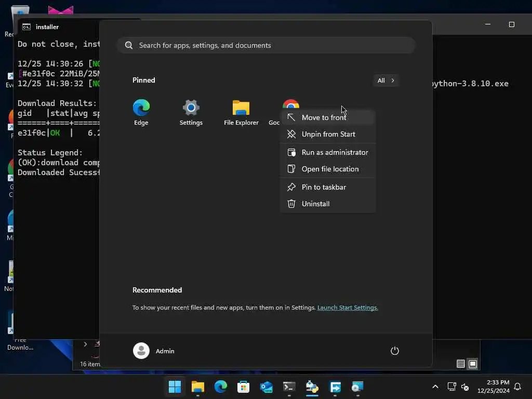Click the Start menu search field
Viewport: 532px width, 399px height.
(267, 45)
